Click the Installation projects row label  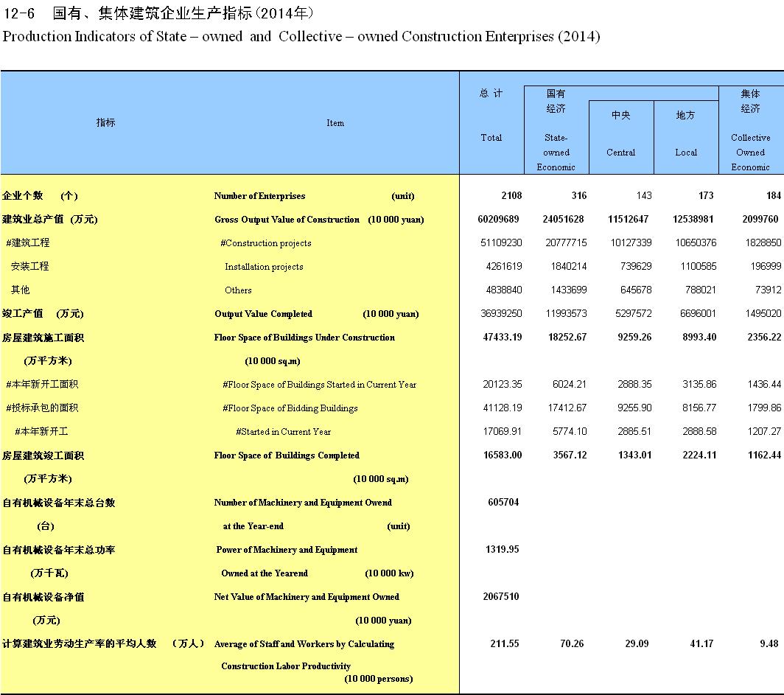point(264,267)
